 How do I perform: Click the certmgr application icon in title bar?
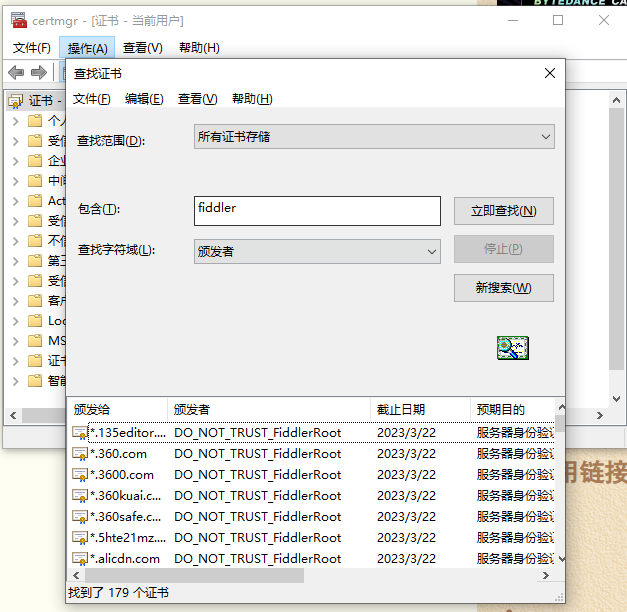coord(18,20)
